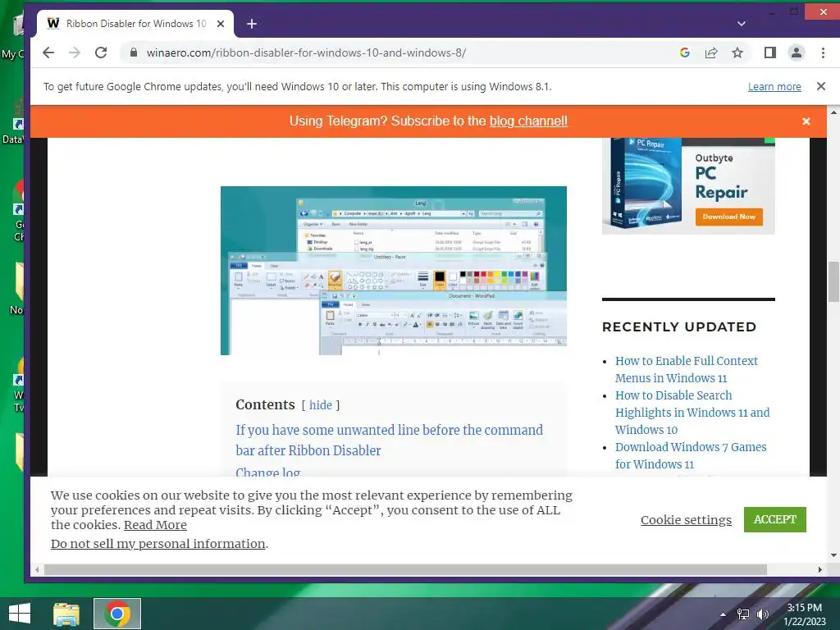Open the Learn more link

(x=774, y=87)
